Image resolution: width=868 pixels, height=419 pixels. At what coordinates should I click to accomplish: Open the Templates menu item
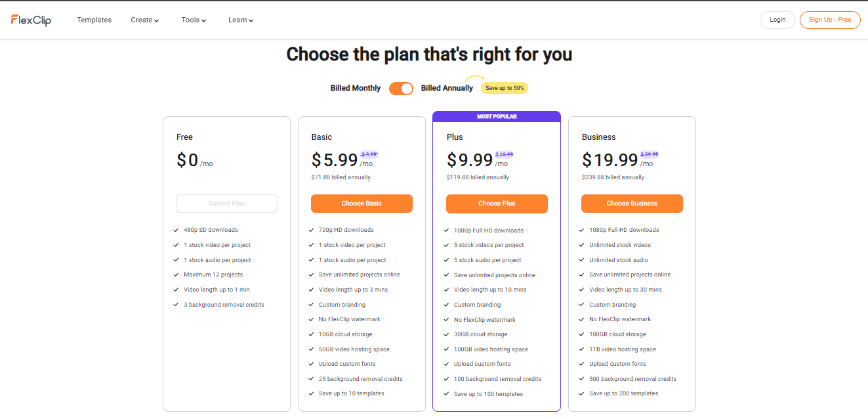point(94,20)
